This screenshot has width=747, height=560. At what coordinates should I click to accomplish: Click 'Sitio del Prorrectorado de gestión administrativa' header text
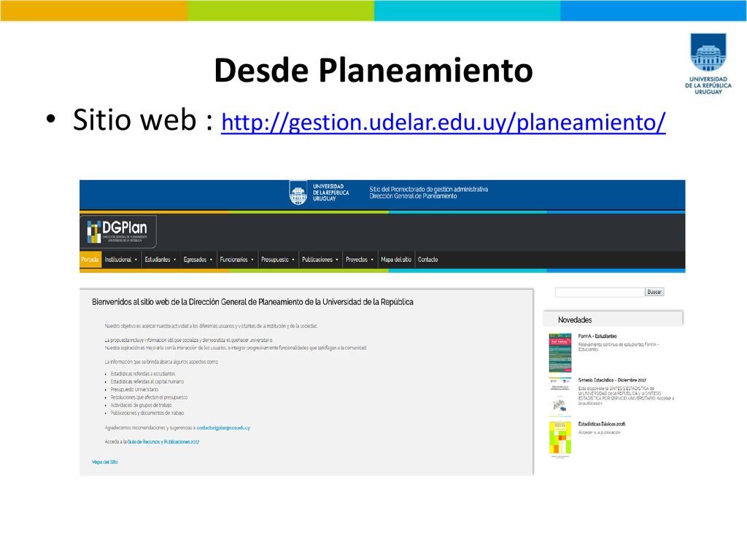tap(429, 189)
